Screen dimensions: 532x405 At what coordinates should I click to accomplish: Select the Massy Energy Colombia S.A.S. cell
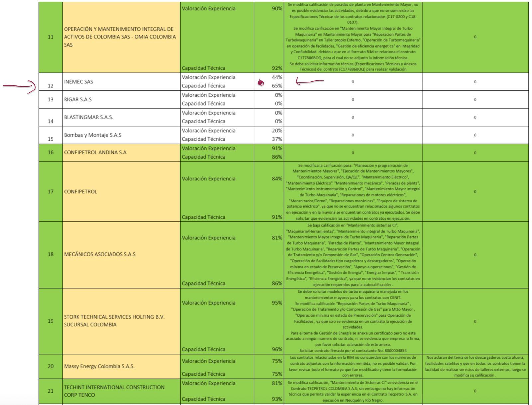point(121,366)
